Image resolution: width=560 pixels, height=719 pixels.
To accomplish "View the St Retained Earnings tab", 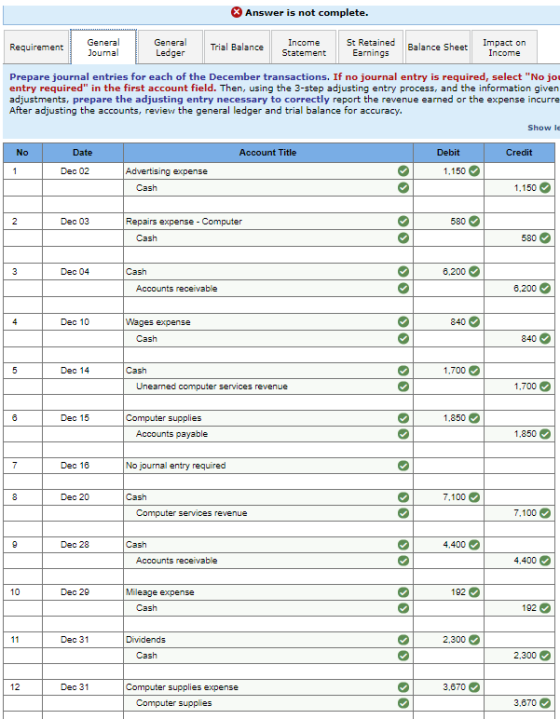I will [x=371, y=47].
